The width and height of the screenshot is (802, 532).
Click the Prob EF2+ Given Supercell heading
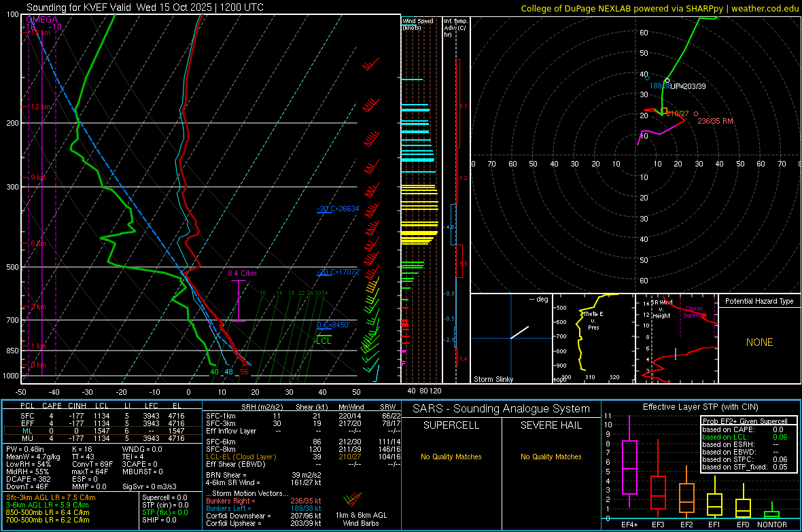tap(745, 421)
